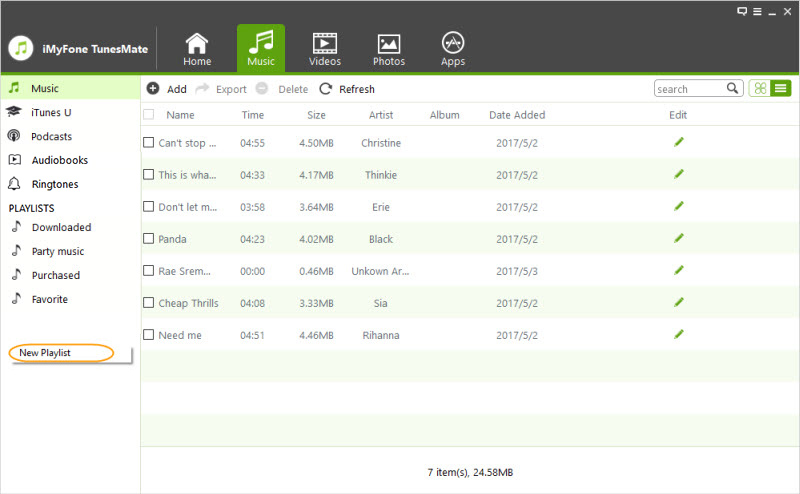The height and width of the screenshot is (494, 800).
Task: Check the box for This is wha... song
Action: (148, 175)
